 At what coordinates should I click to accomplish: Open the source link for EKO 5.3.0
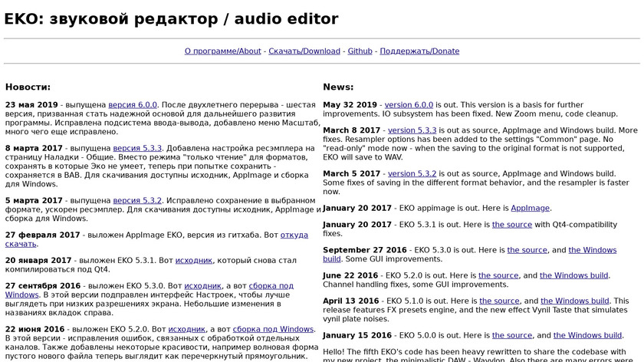click(x=527, y=250)
